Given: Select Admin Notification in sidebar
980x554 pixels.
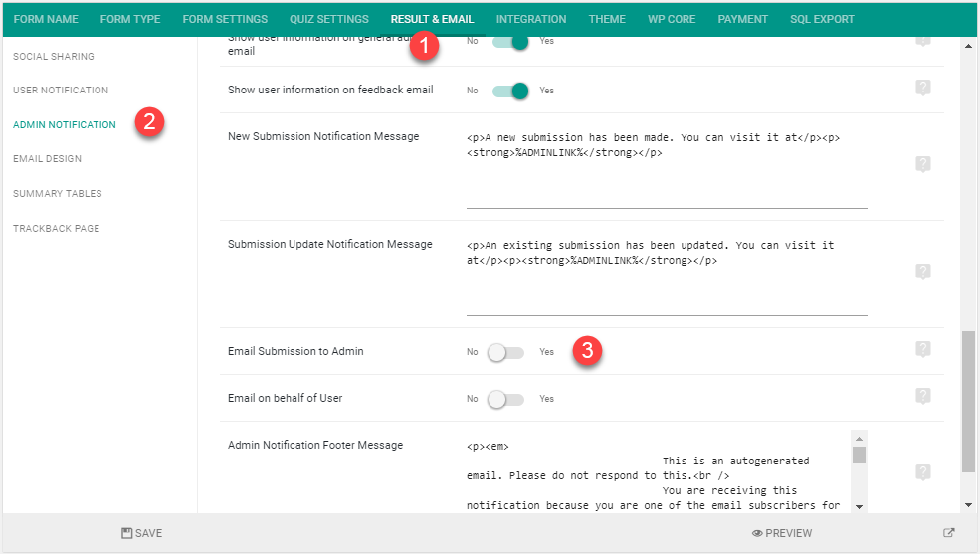Looking at the screenshot, I should pos(65,125).
